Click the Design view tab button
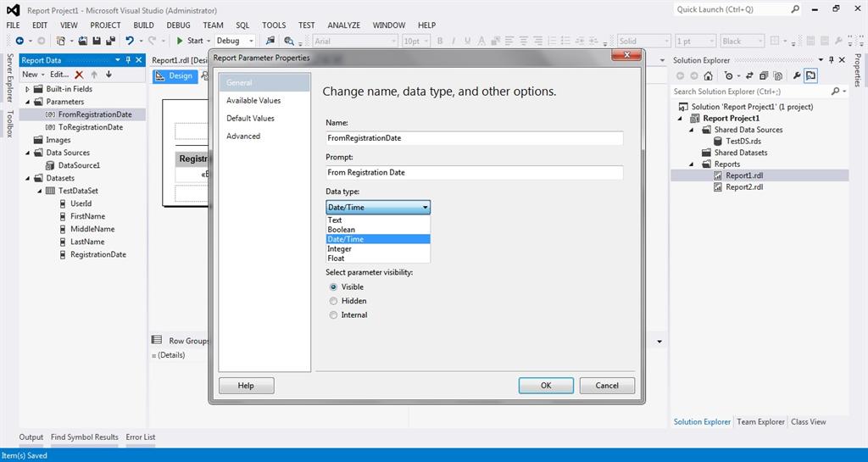 tap(173, 75)
